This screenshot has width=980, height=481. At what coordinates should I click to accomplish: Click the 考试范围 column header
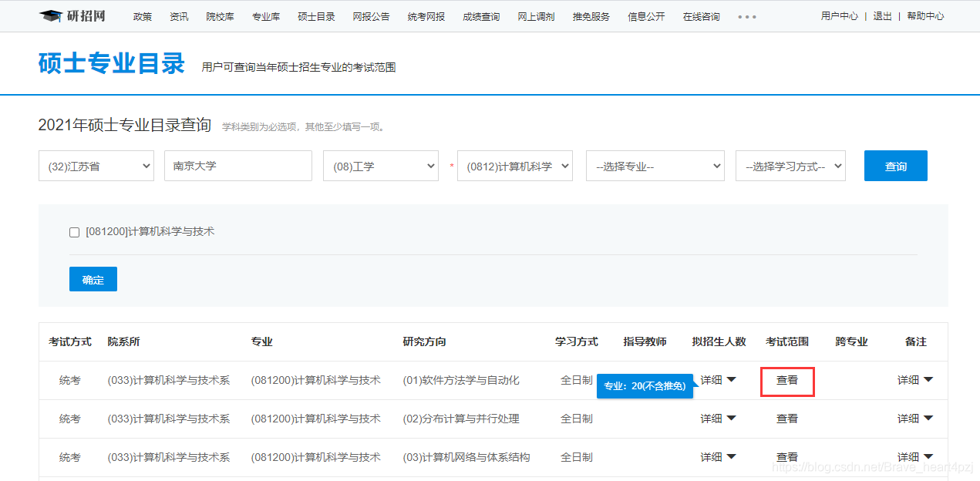[x=787, y=341]
